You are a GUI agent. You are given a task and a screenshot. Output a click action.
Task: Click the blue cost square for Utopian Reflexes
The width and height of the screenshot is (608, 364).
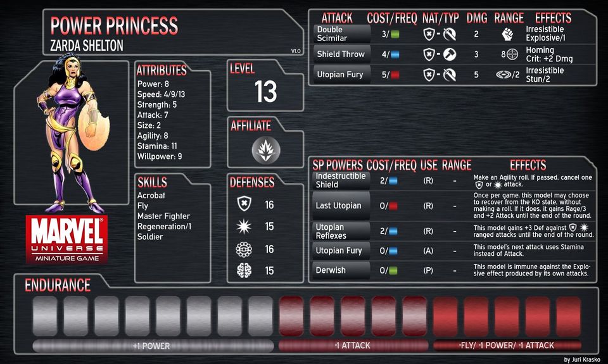coord(393,231)
